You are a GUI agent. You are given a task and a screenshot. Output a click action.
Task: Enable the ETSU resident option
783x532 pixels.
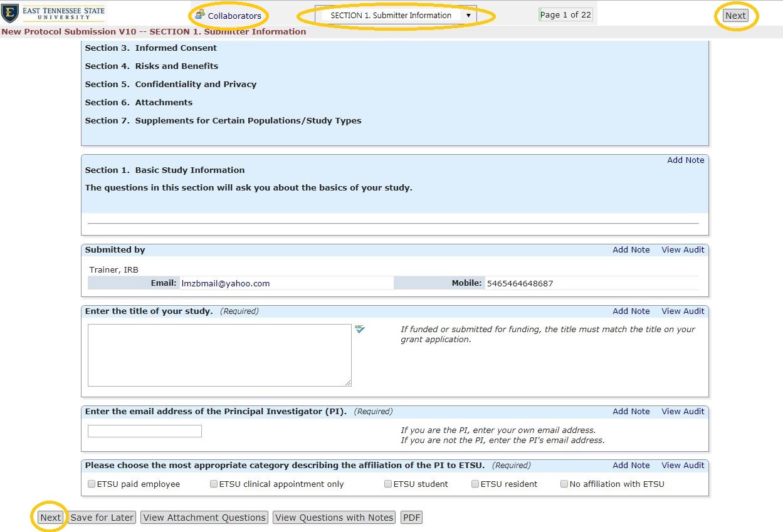tap(475, 484)
